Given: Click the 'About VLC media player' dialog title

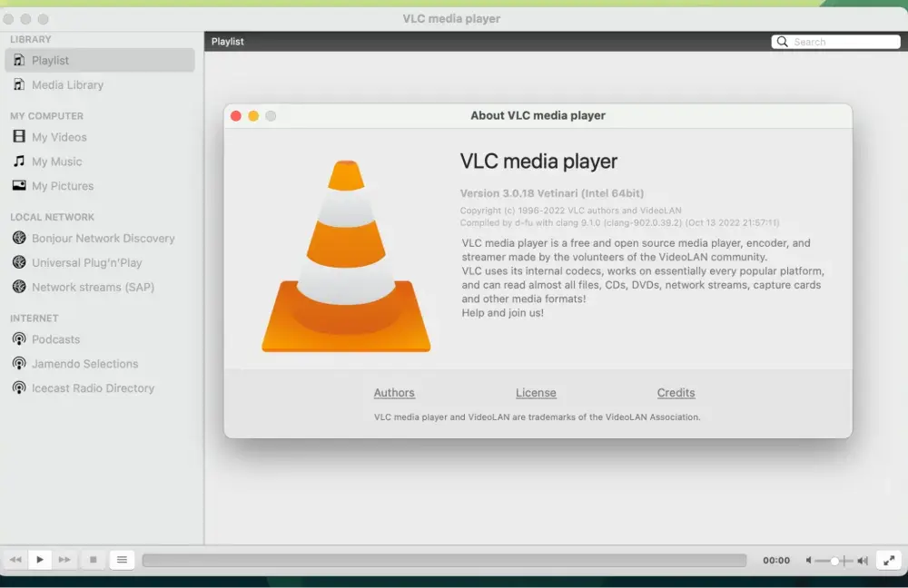Looking at the screenshot, I should click(x=538, y=115).
